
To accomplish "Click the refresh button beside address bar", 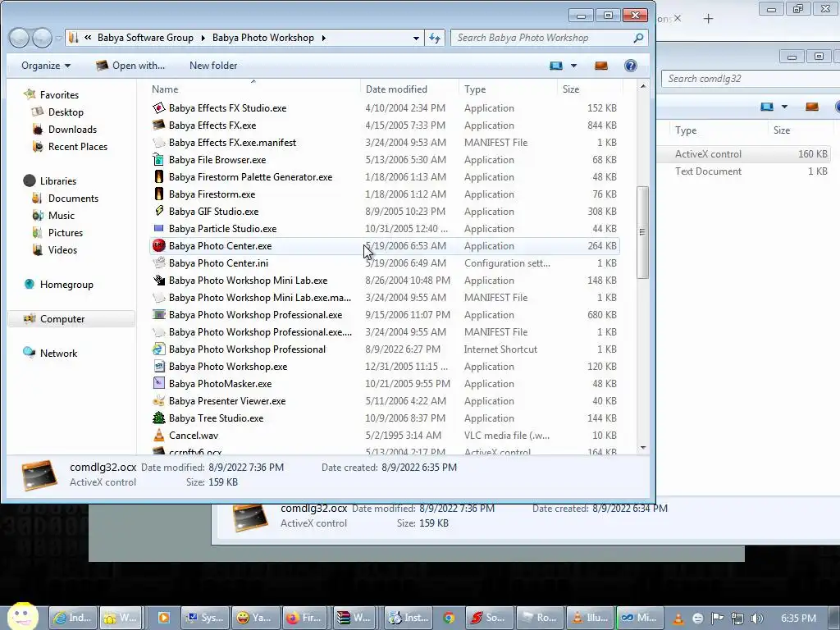I will (435, 38).
